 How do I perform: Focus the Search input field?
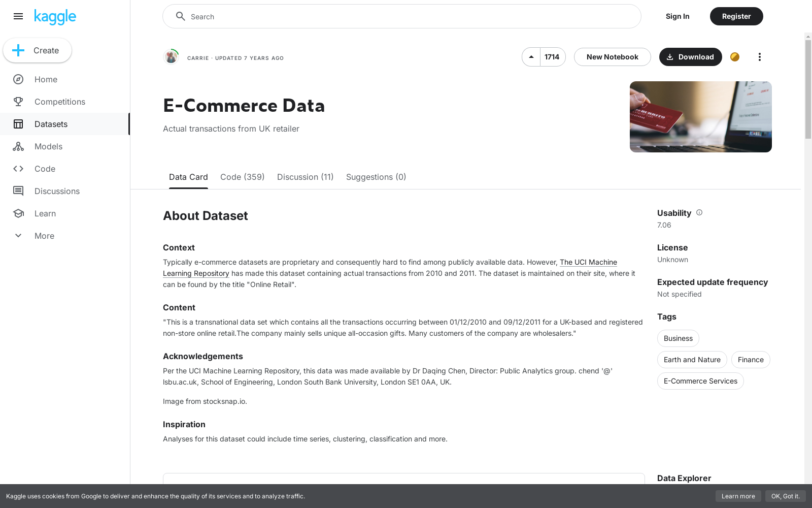(402, 16)
